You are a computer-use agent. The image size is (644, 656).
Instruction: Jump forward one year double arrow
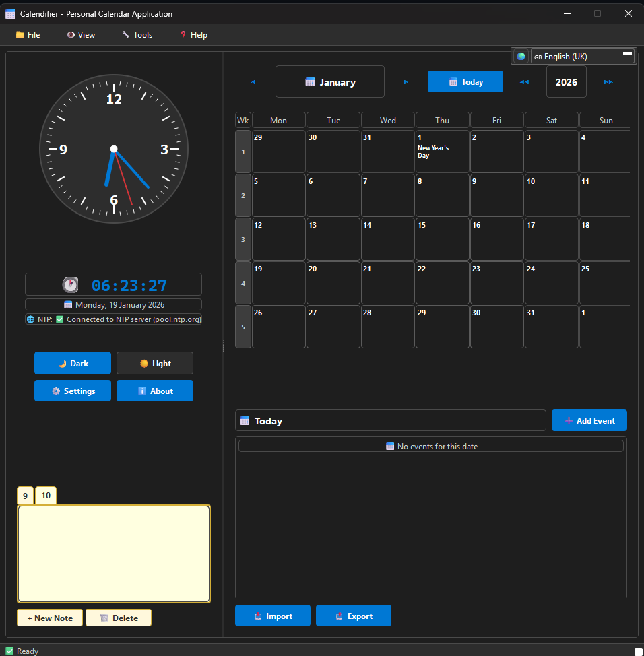pyautogui.click(x=608, y=82)
